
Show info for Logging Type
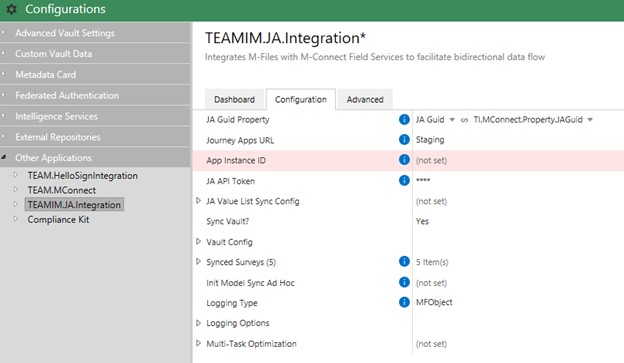click(x=404, y=302)
